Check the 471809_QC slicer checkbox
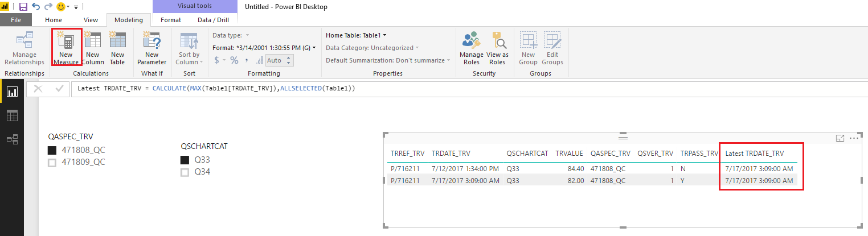 52,162
